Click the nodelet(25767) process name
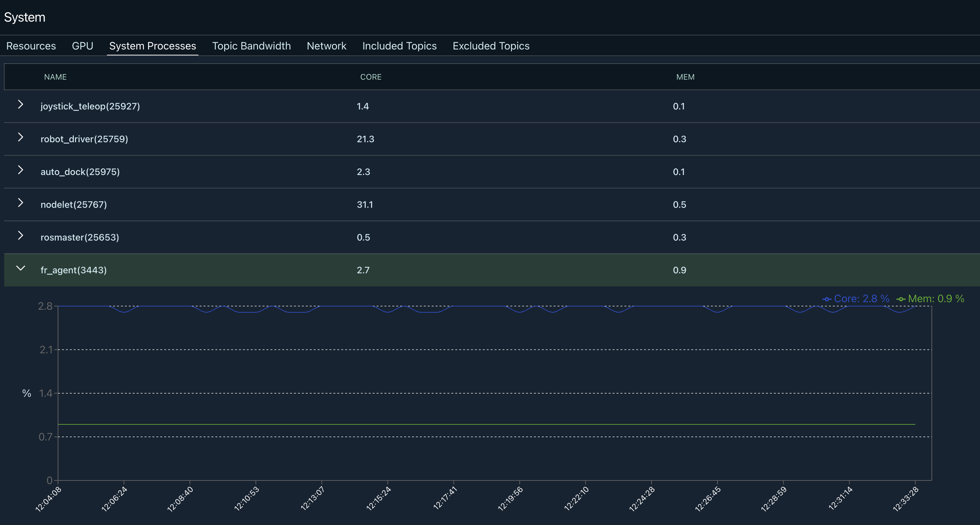 pyautogui.click(x=73, y=204)
